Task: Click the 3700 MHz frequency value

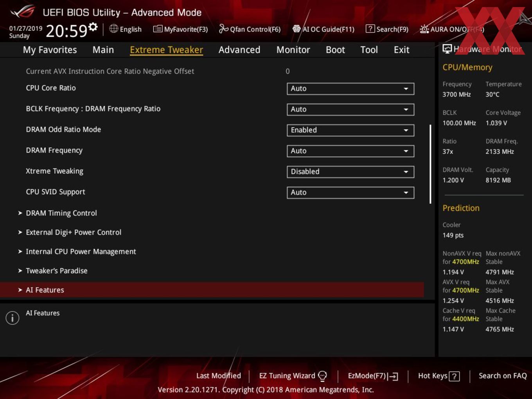Action: click(x=457, y=94)
